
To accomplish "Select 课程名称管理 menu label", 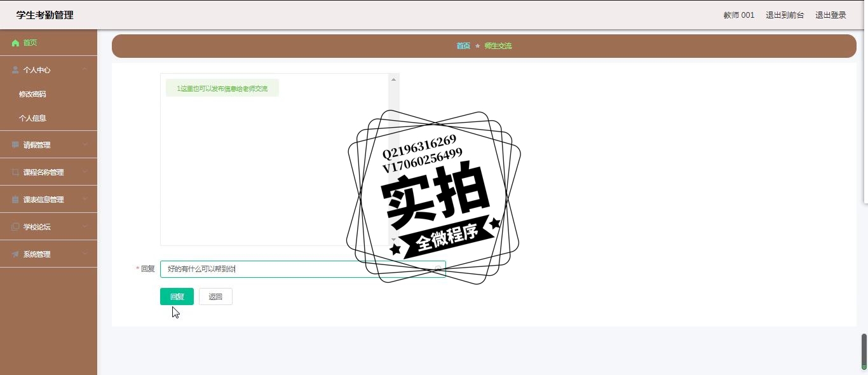I will (43, 172).
